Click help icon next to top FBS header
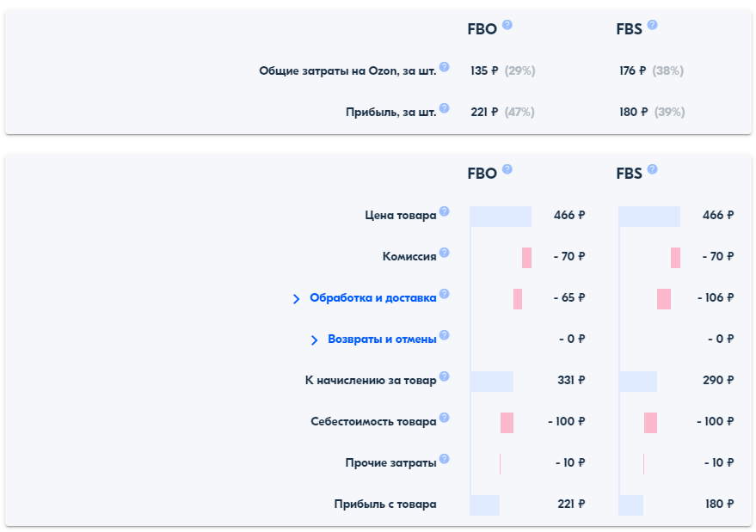756x532 pixels. pyautogui.click(x=653, y=25)
